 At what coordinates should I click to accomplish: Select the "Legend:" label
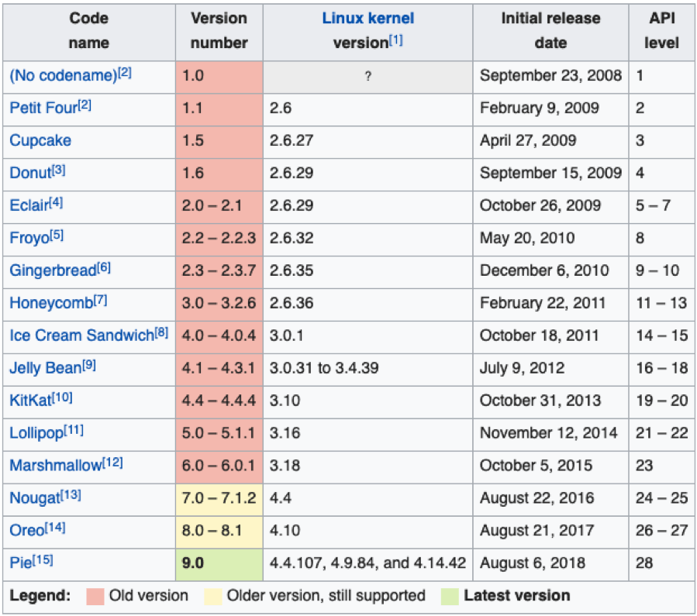click(x=40, y=596)
